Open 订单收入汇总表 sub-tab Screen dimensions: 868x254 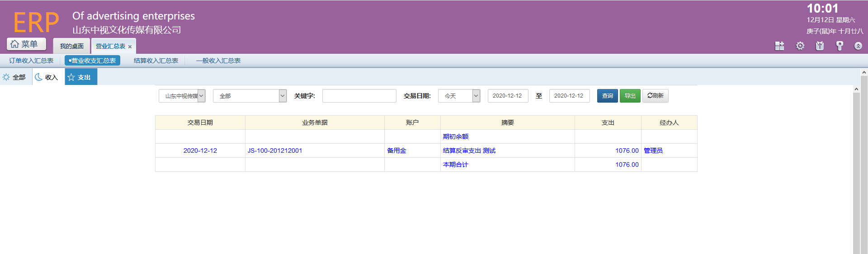pyautogui.click(x=31, y=61)
